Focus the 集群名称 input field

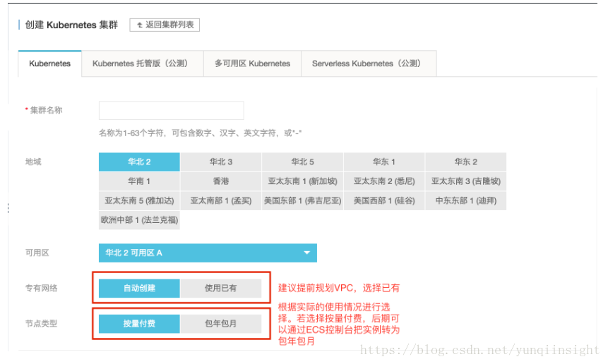(172, 111)
